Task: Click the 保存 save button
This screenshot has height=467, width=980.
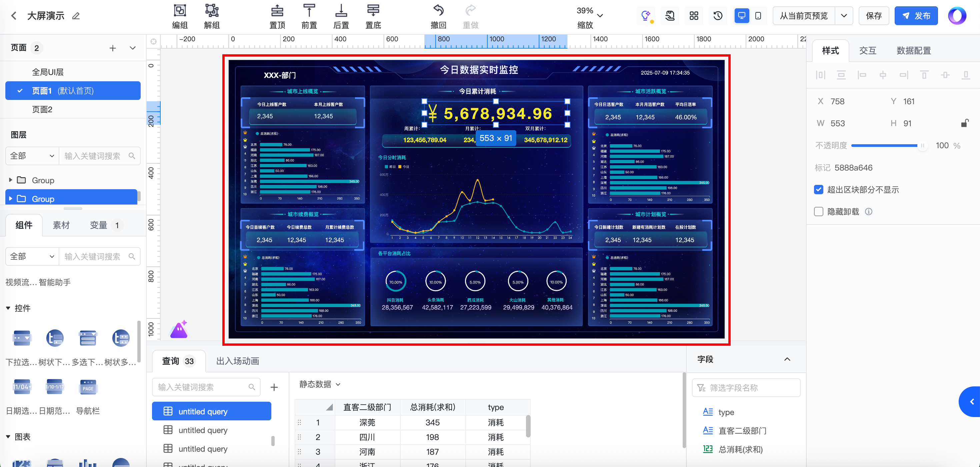Action: click(x=873, y=16)
